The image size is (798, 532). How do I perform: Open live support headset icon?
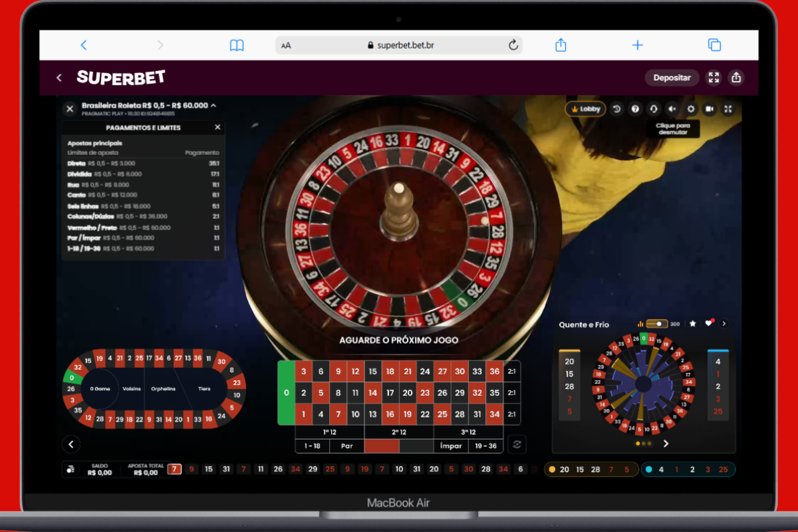tap(654, 109)
